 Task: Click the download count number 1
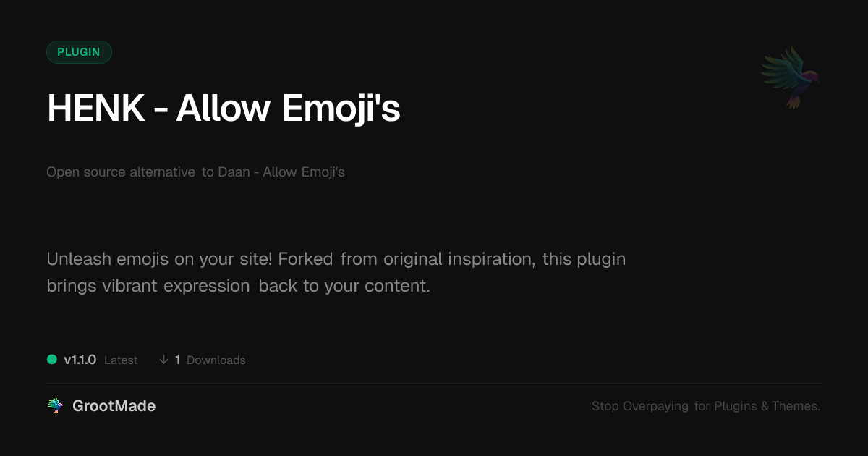click(178, 360)
